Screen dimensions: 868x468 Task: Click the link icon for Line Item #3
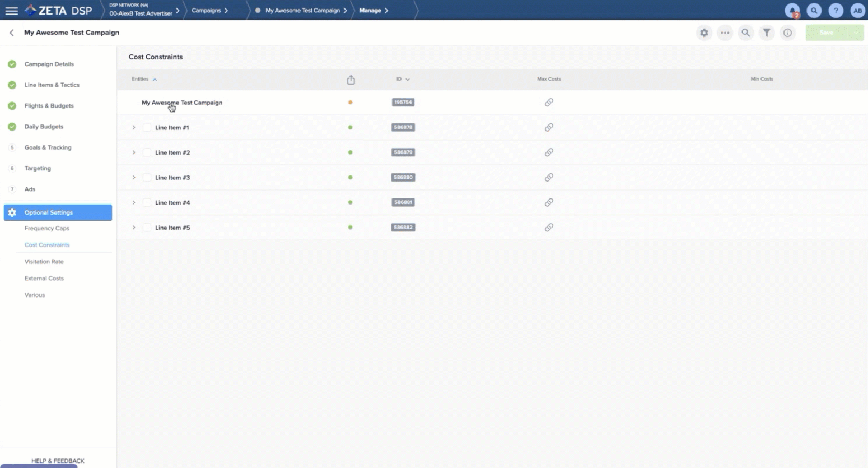click(549, 178)
